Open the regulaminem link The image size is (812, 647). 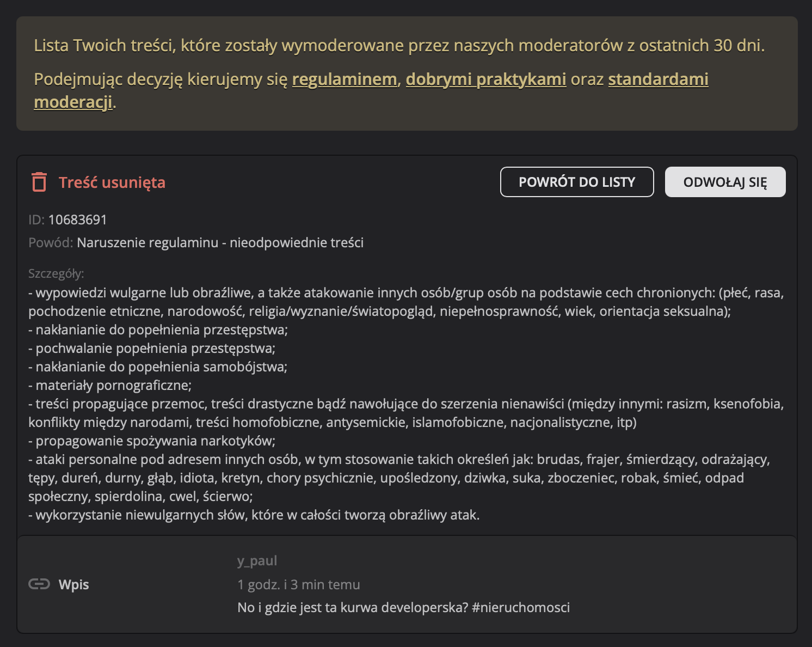tap(345, 80)
